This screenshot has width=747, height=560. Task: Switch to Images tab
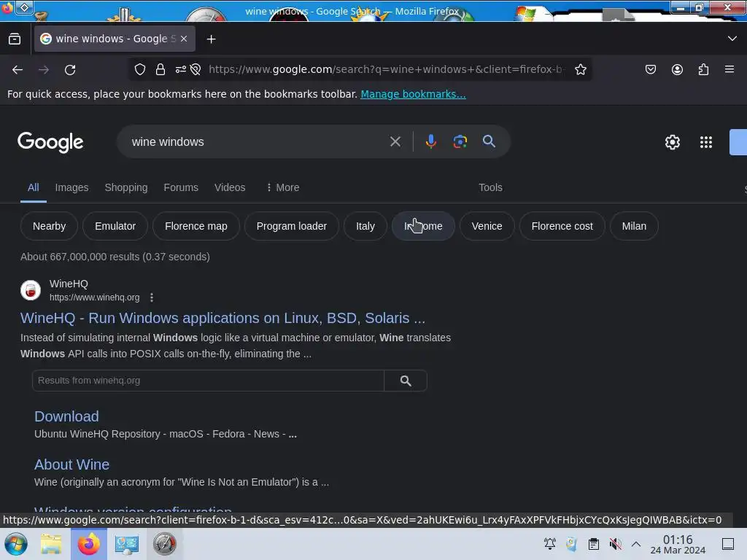coord(71,187)
